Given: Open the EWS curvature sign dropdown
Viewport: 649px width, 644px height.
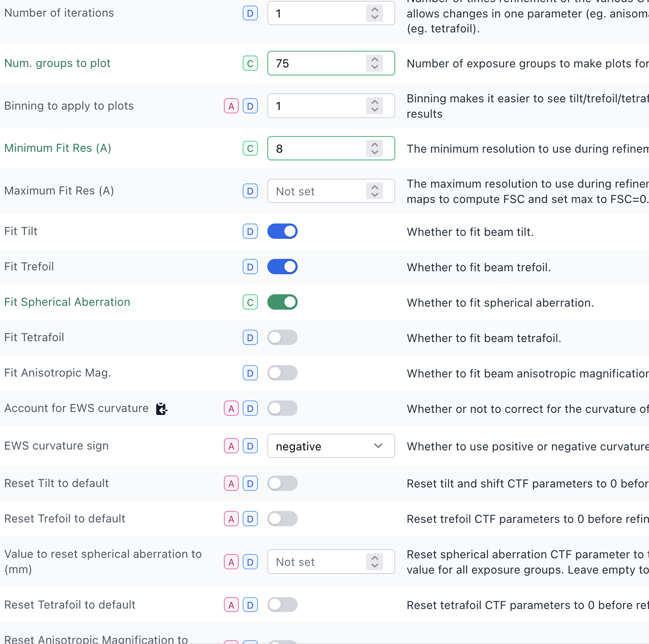Looking at the screenshot, I should [x=331, y=446].
